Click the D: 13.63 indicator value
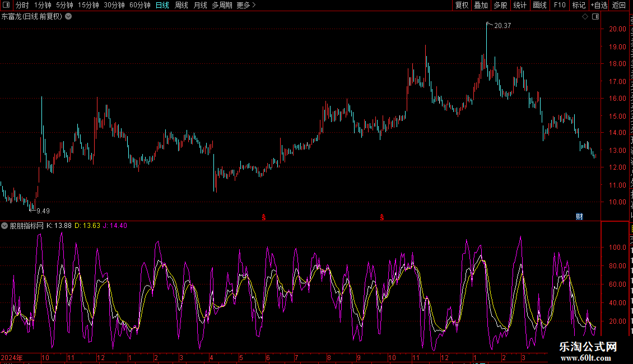The image size is (633, 364). [87, 226]
